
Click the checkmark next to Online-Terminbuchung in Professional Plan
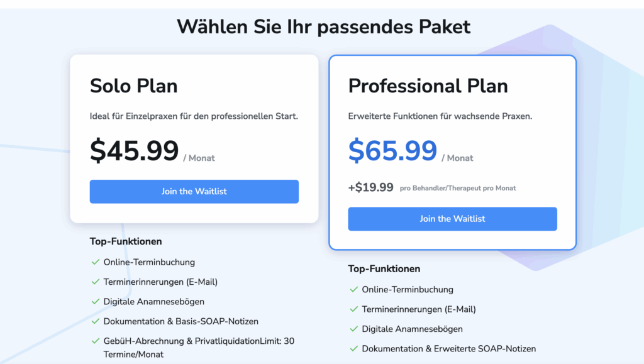(353, 290)
